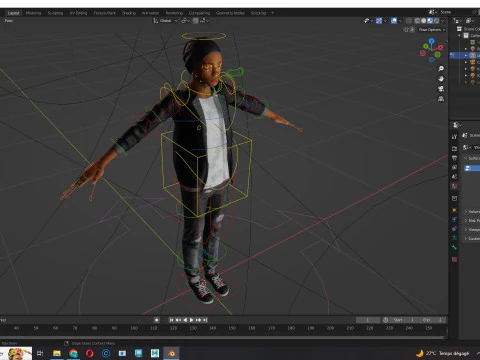Open the Geometry Nodes workspace tab
Image resolution: width=480 pixels, height=360 pixels.
[x=230, y=13]
